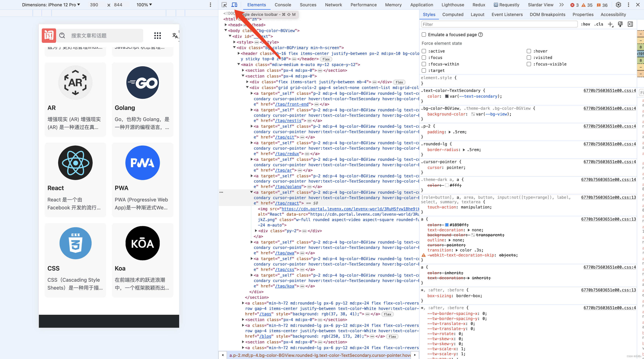Show more DevTools tabs chevron
This screenshot has height=359, width=644.
(x=561, y=5)
